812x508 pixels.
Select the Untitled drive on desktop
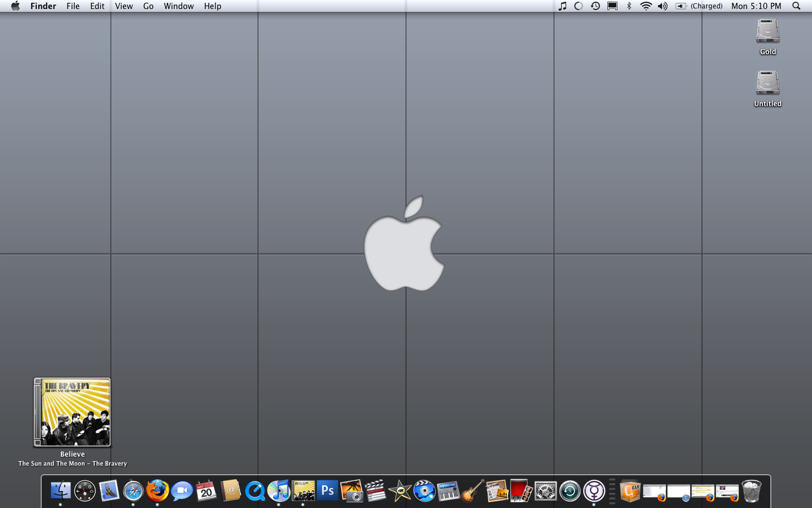(x=767, y=89)
